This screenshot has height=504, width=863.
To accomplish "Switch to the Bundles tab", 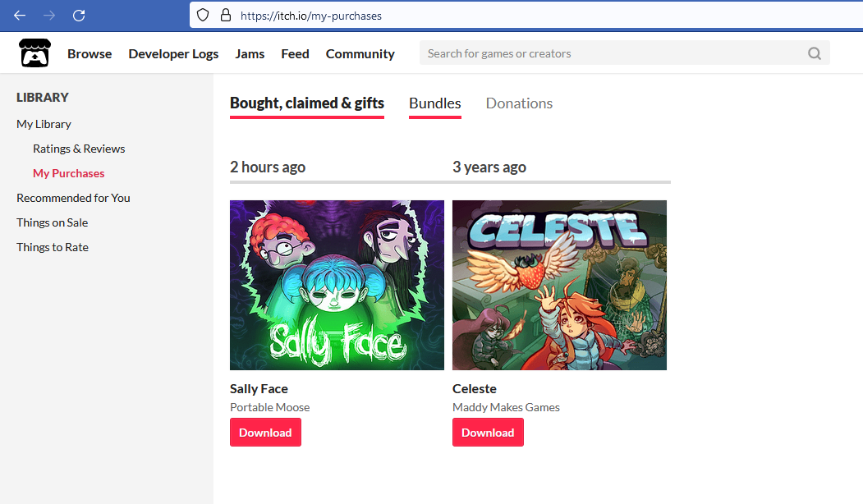I will (434, 103).
